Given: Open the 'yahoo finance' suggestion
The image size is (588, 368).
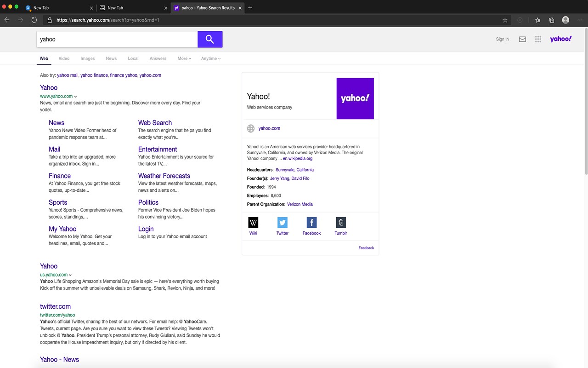Looking at the screenshot, I should click(x=94, y=75).
